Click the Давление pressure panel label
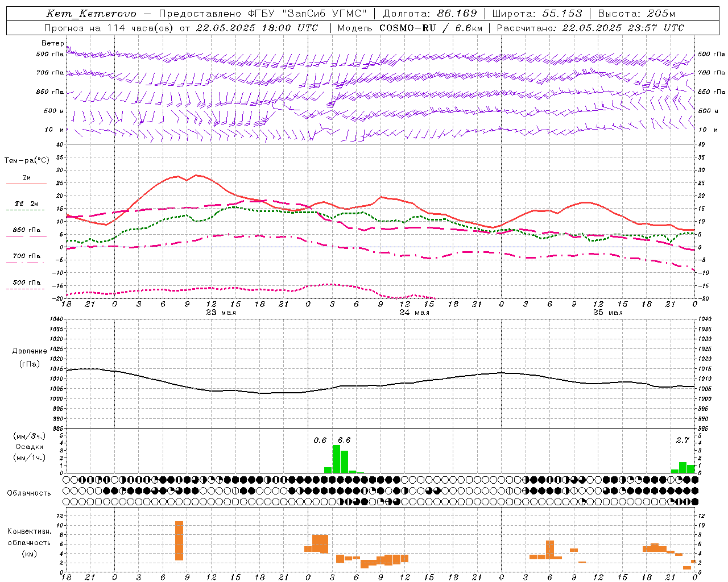This screenshot has width=728, height=582. coord(30,351)
